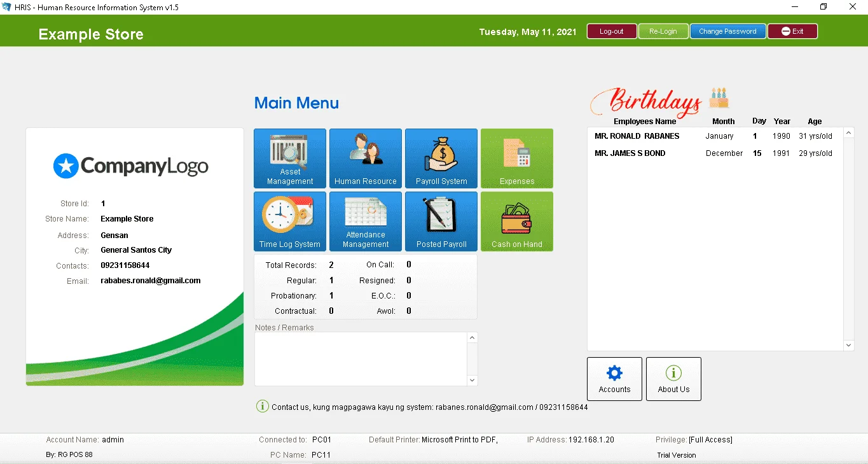Open the Time Log System
This screenshot has height=464, width=868.
pyautogui.click(x=290, y=221)
